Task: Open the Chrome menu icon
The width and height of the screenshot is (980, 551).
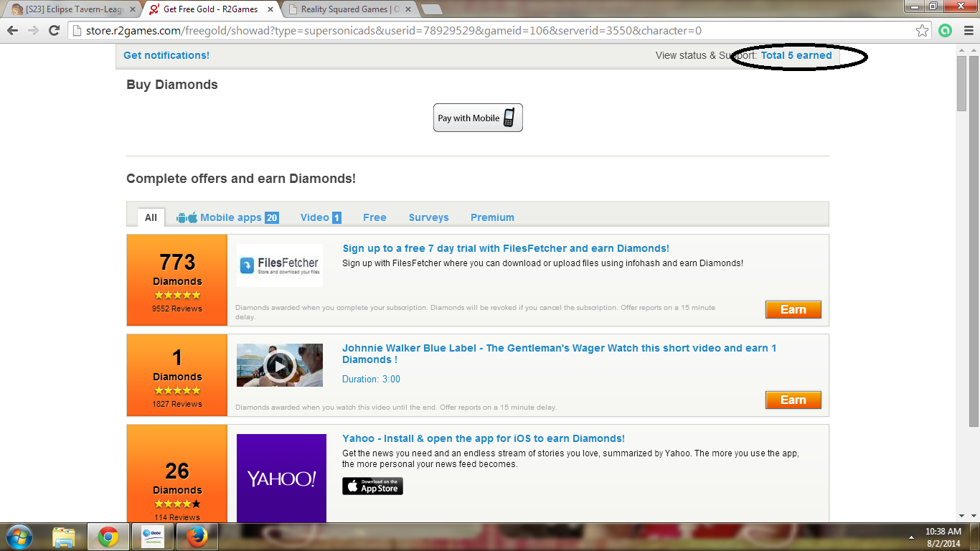Action: point(966,31)
